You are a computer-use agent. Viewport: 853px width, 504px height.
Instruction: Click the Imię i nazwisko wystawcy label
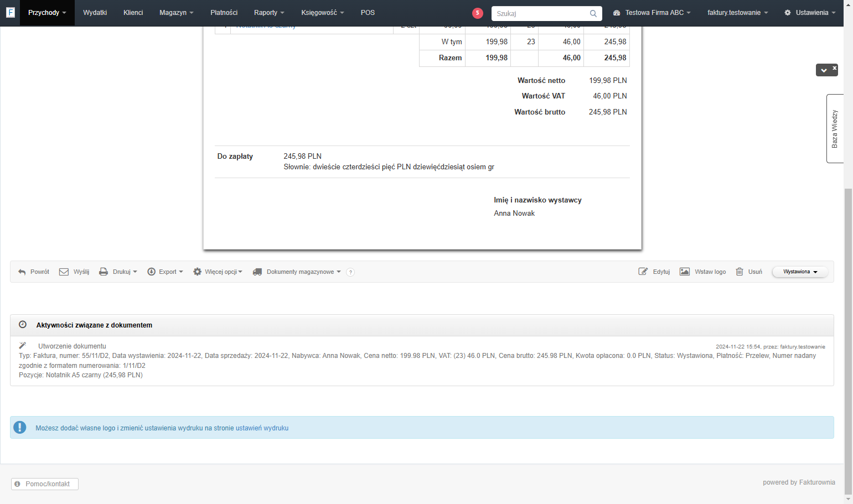(x=537, y=200)
